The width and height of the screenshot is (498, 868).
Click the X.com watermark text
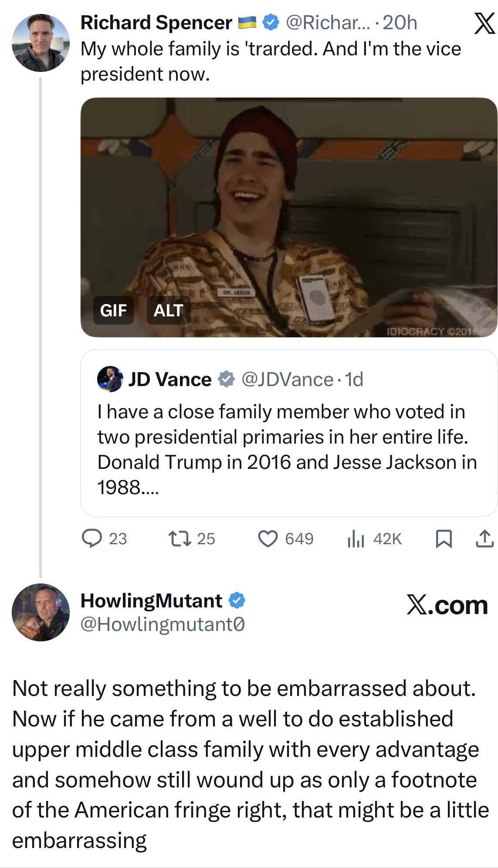pyautogui.click(x=447, y=605)
